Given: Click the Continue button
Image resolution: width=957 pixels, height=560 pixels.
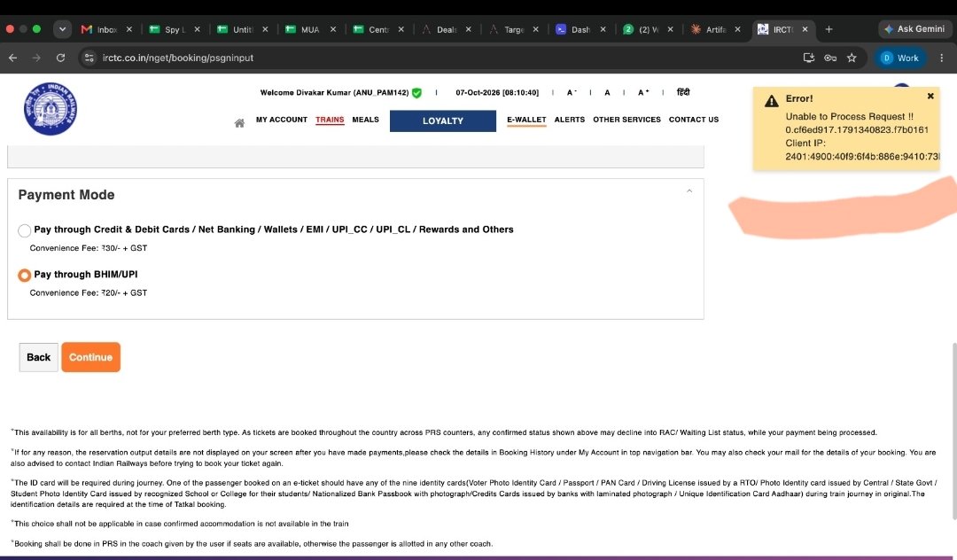Looking at the screenshot, I should [x=90, y=357].
